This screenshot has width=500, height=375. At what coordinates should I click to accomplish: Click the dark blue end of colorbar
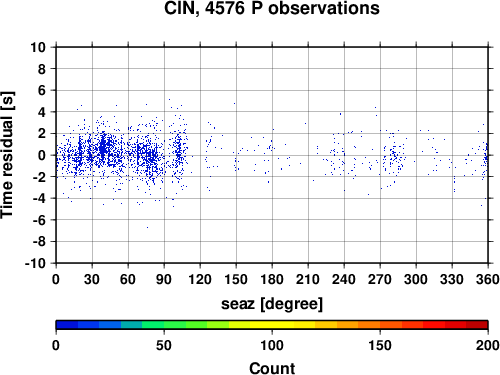[67, 325]
